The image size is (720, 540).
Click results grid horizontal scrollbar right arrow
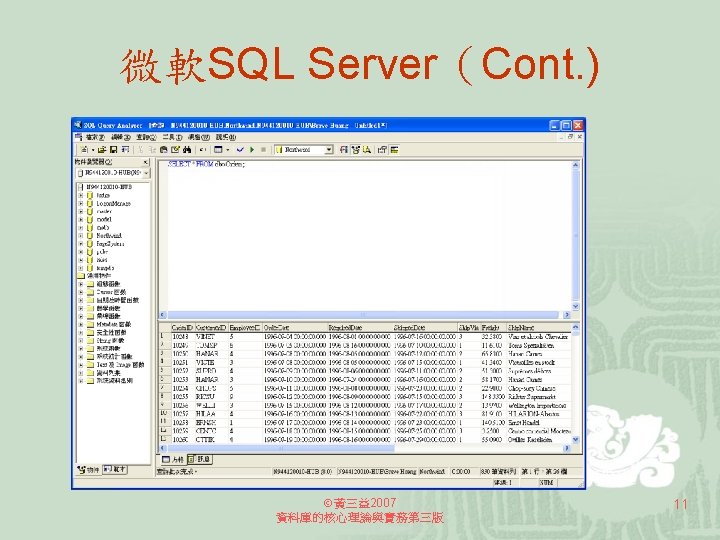[566, 448]
